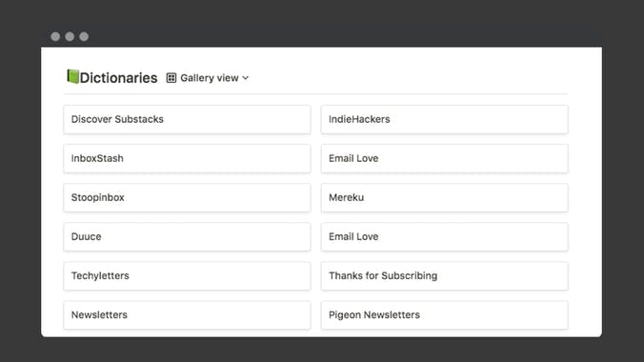Open the Email Love card beside Duuce

coord(444,236)
